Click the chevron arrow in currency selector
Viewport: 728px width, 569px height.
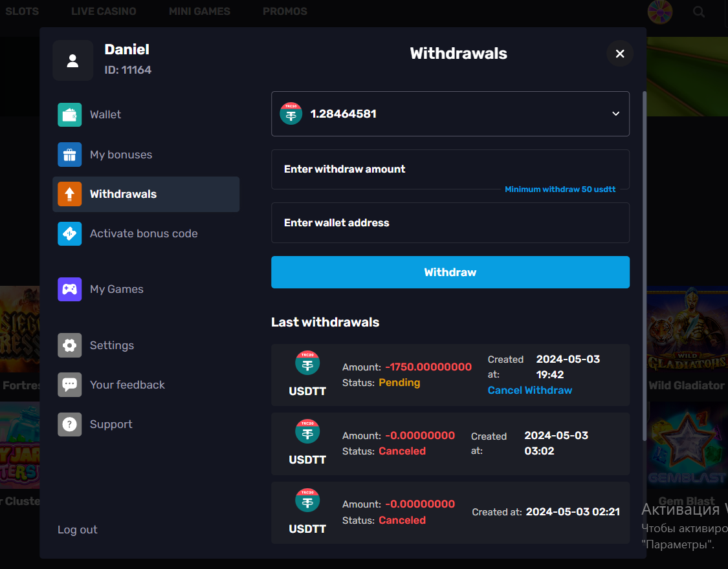pyautogui.click(x=615, y=114)
